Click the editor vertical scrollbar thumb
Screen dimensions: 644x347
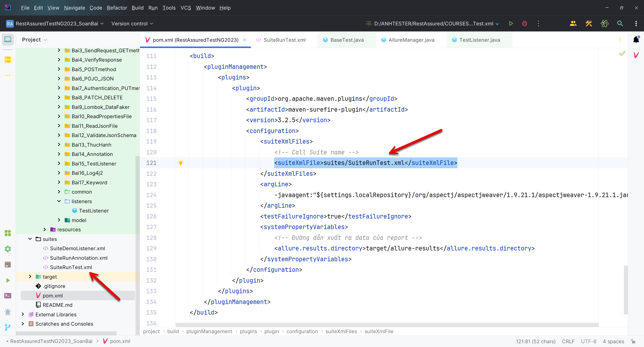[x=626, y=290]
